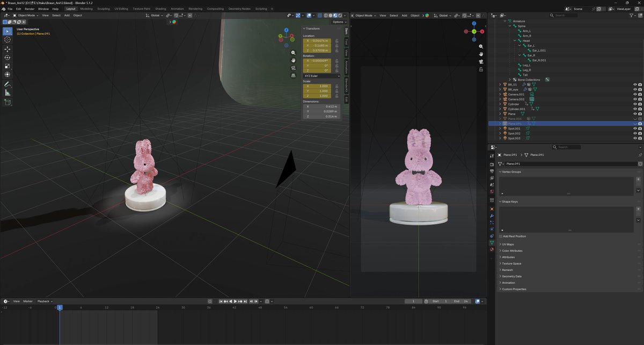The image size is (644, 345).
Task: Collapse the Vertex Groups panel
Action: click(x=510, y=172)
